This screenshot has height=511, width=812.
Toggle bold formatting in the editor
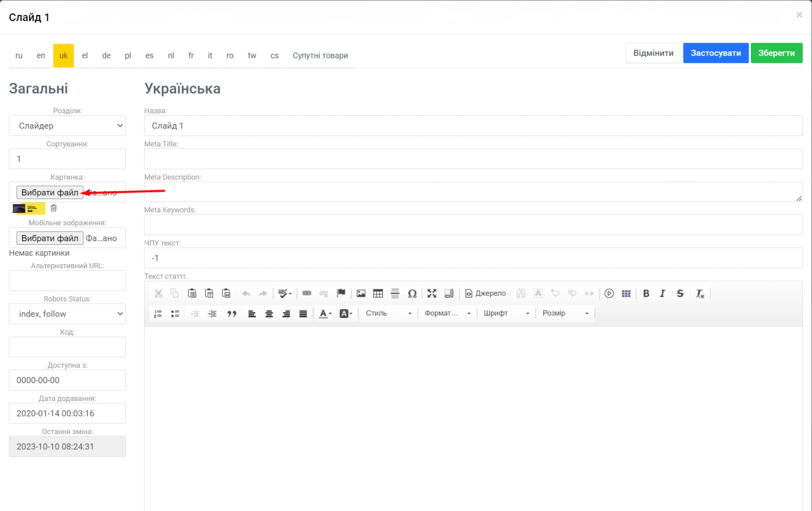(x=646, y=293)
